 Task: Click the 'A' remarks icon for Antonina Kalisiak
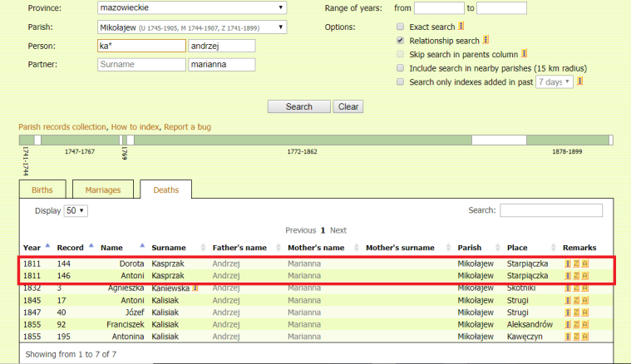[584, 336]
